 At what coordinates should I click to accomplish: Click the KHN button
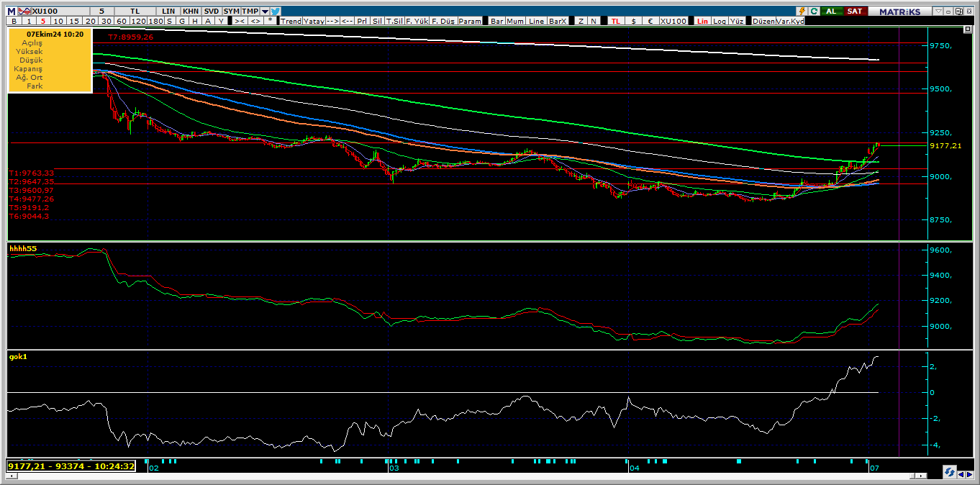(x=191, y=12)
